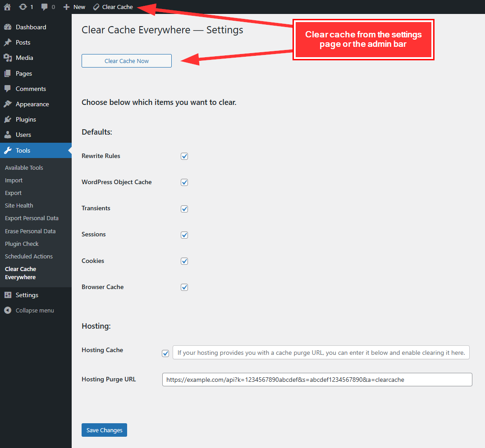
Task: Click the Plugins plug icon
Action: (8, 120)
